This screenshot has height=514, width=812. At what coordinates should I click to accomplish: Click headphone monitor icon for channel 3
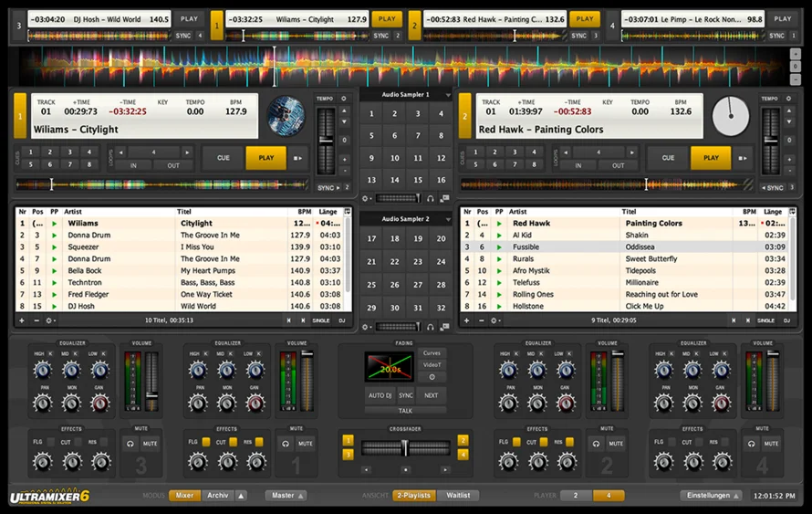pos(130,444)
